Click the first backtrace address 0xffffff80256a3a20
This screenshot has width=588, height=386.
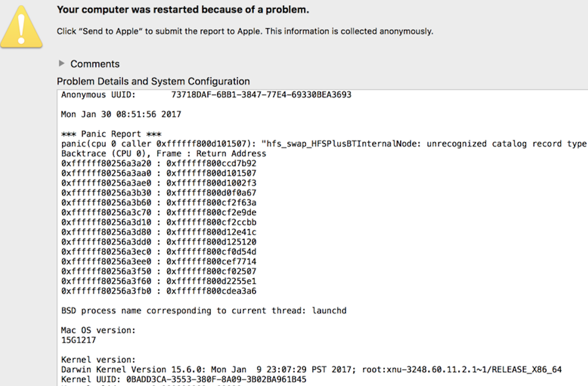(106, 163)
